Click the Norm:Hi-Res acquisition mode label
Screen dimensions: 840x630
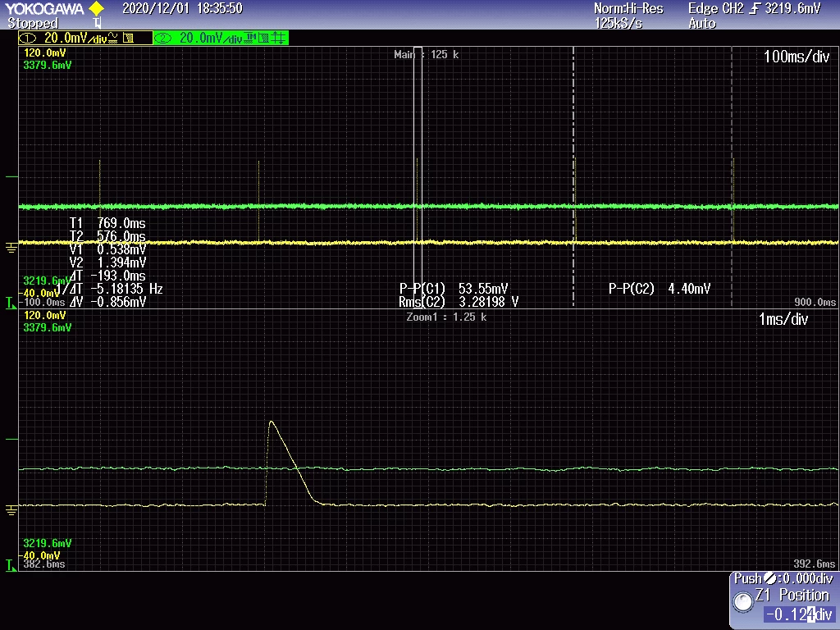[x=628, y=8]
